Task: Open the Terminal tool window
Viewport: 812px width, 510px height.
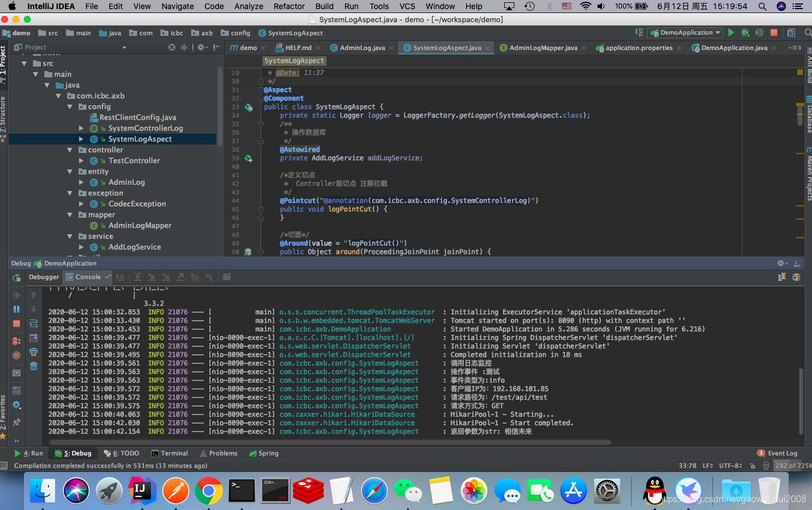Action: point(170,453)
